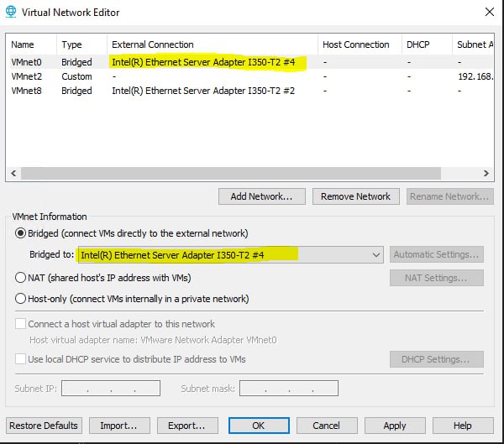Click the Add Network button
This screenshot has height=444, width=504.
coord(261,196)
